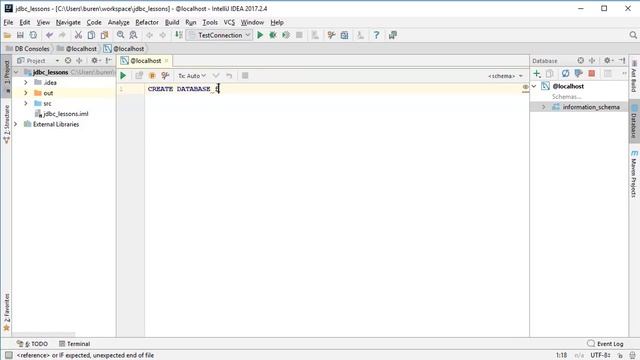Open the File menu
The width and height of the screenshot is (640, 360).
[8, 22]
